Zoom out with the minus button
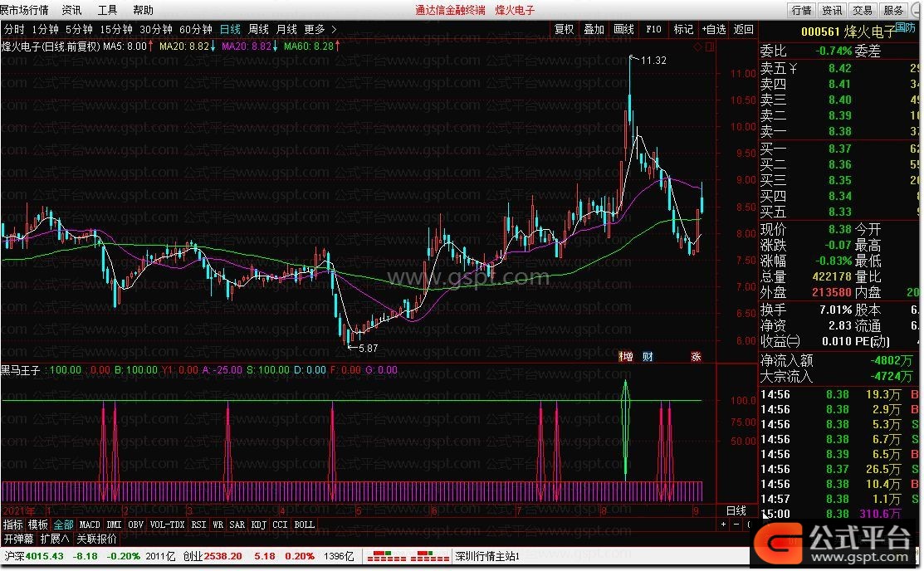The width and height of the screenshot is (924, 571). tap(736, 524)
